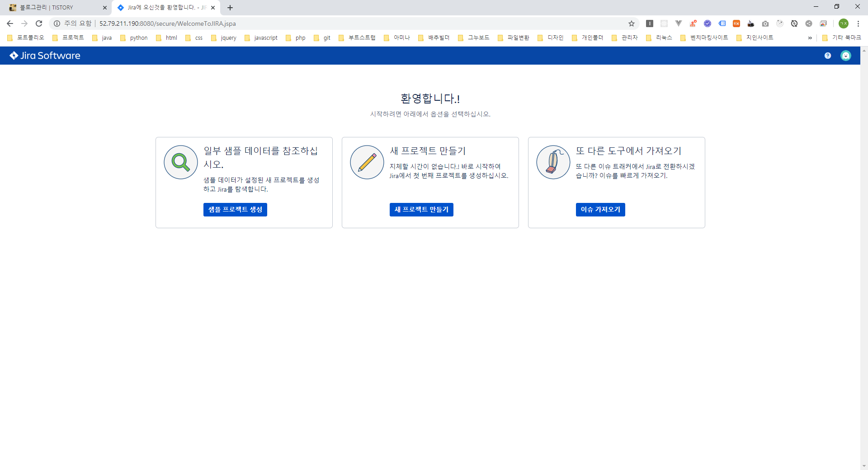This screenshot has height=470, width=868.
Task: Click the purple checkmark extension icon
Action: click(x=708, y=23)
